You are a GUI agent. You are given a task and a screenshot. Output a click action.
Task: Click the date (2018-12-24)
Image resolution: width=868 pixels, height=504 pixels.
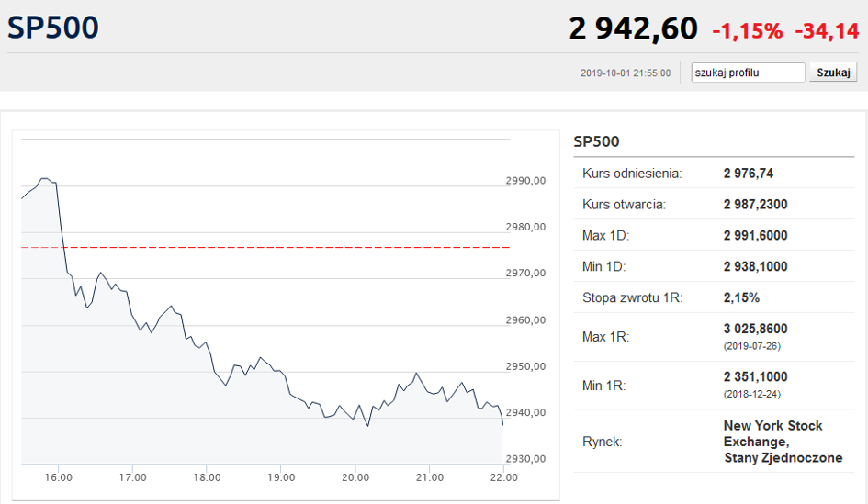[x=751, y=395]
